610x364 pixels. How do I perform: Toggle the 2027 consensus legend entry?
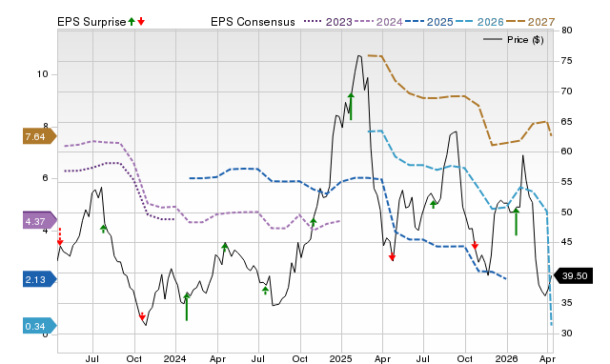click(530, 22)
